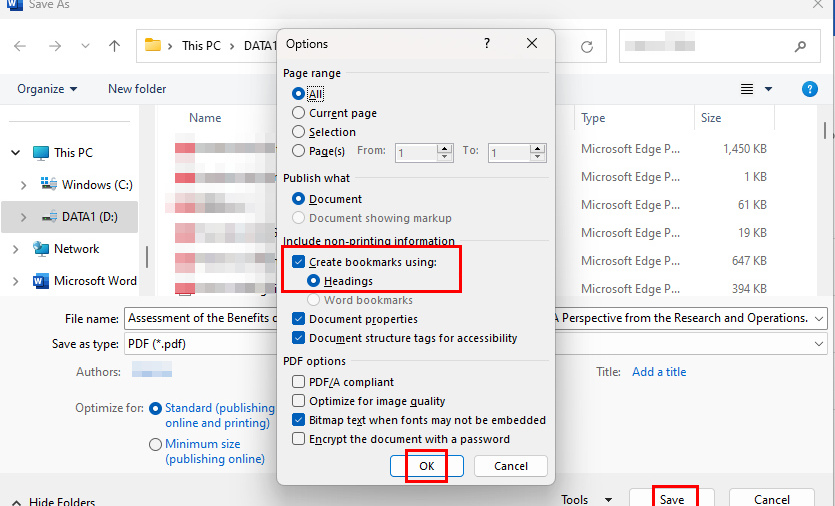Select Current page radio button
835x506 pixels.
click(x=298, y=113)
